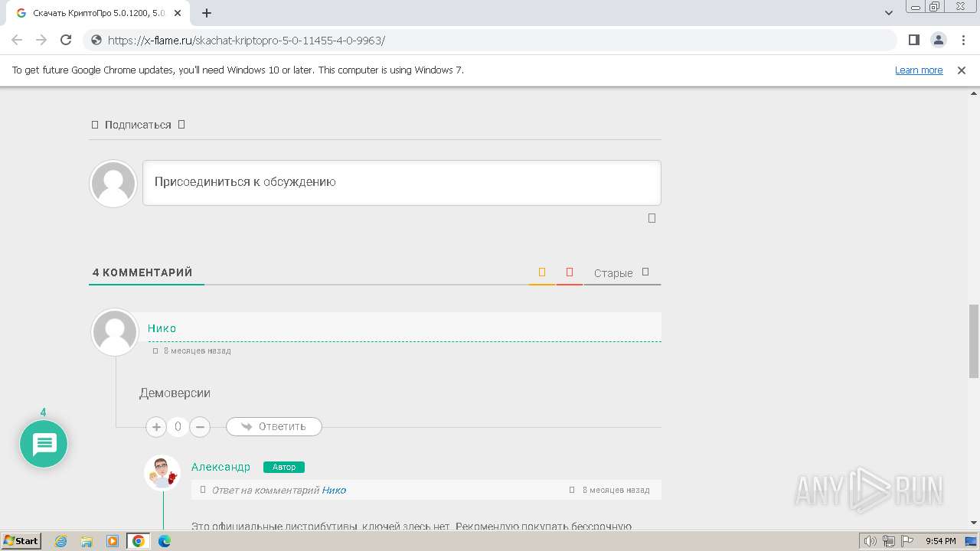
Task: Expand the dropdown icon next to Подписаться
Action: [181, 124]
